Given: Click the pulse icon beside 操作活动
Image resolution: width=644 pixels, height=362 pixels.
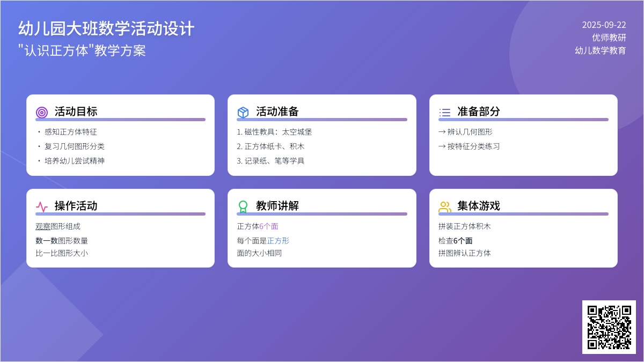Looking at the screenshot, I should pyautogui.click(x=42, y=206).
